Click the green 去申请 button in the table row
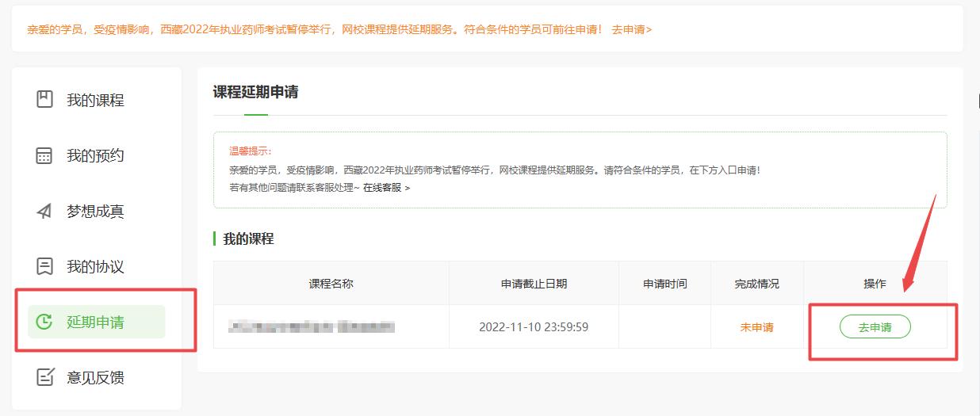 point(875,327)
